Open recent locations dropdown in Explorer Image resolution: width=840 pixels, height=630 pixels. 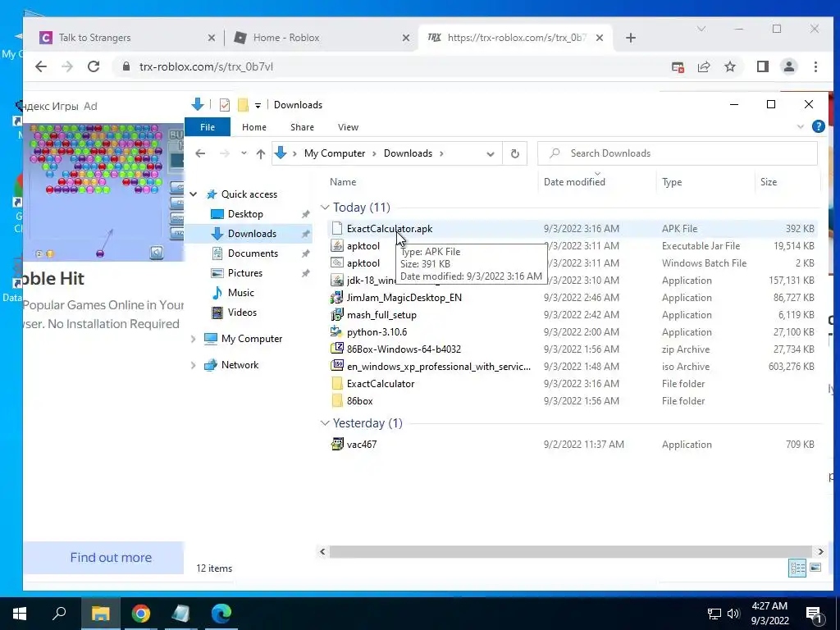tap(244, 153)
